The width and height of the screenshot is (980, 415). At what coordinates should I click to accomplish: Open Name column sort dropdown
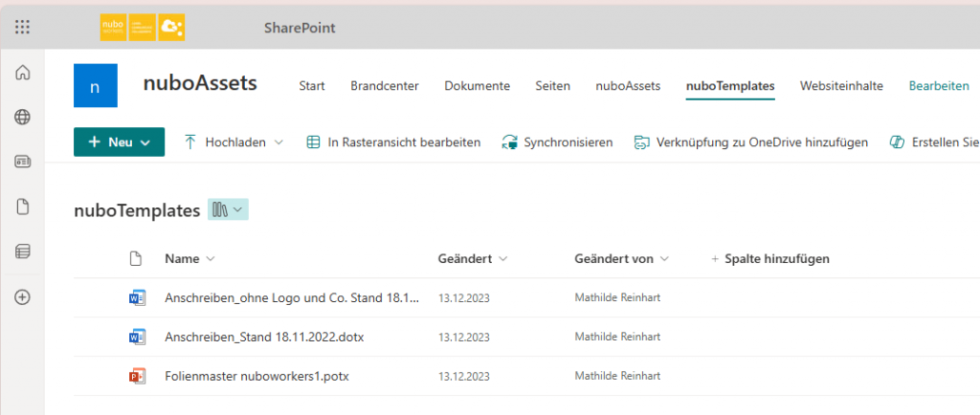point(210,258)
